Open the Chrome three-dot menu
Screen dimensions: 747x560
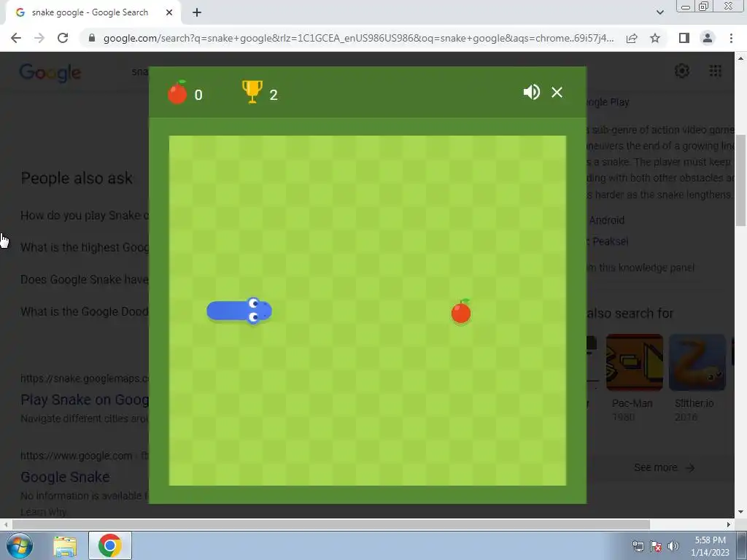tap(731, 38)
